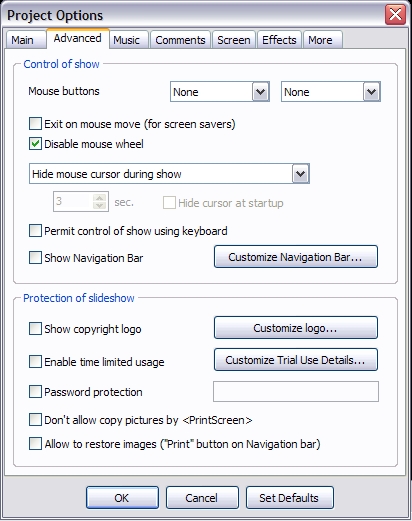412x521 pixels.
Task: Click the password text input field
Action: point(296,391)
